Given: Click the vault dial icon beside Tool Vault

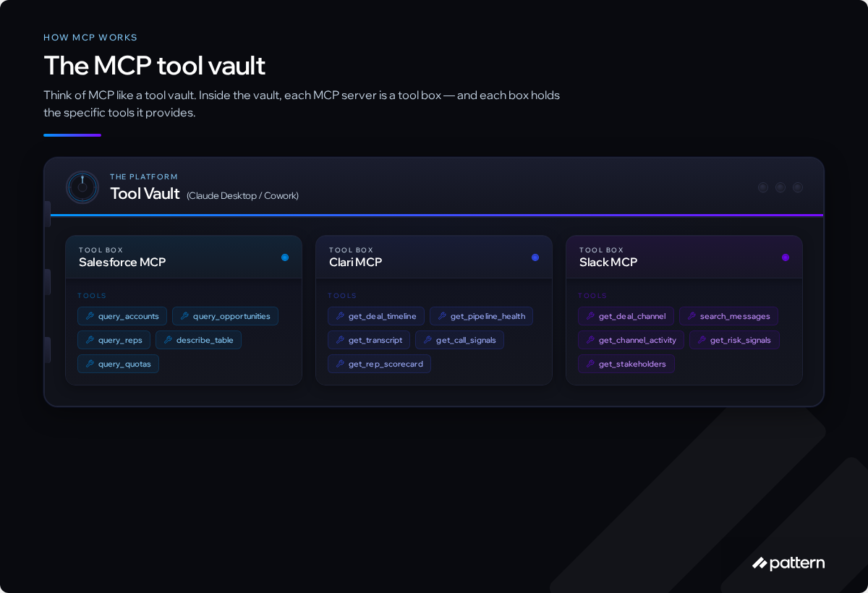Looking at the screenshot, I should (82, 187).
